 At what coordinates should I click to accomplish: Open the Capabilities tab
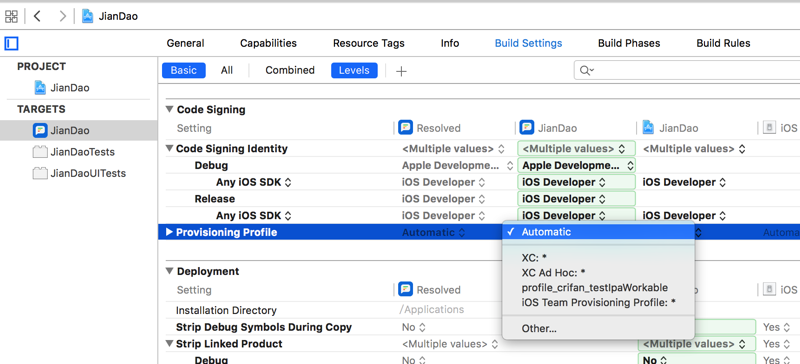(268, 43)
